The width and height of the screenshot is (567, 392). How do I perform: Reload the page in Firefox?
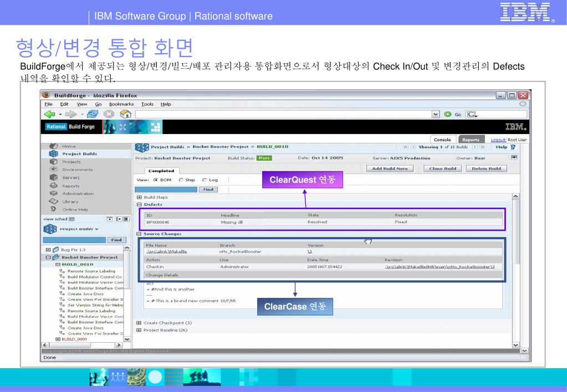click(x=93, y=114)
